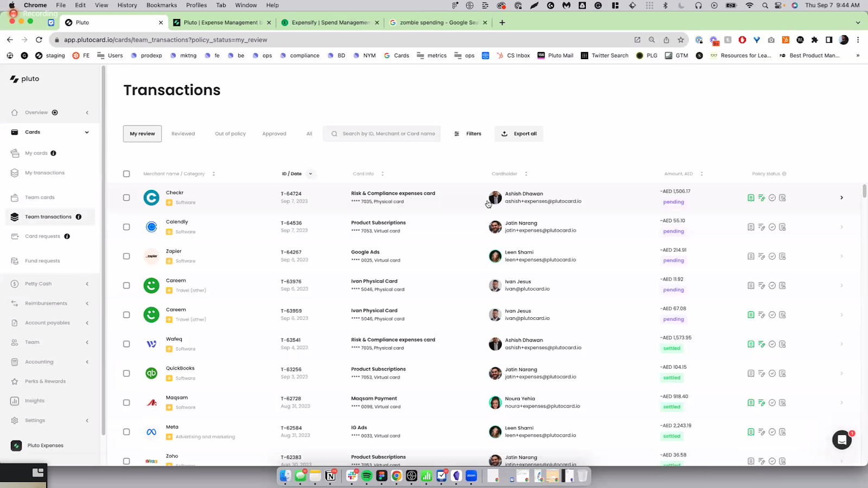Open Spotify from the Dock
This screenshot has width=868, height=488.
pyautogui.click(x=367, y=476)
